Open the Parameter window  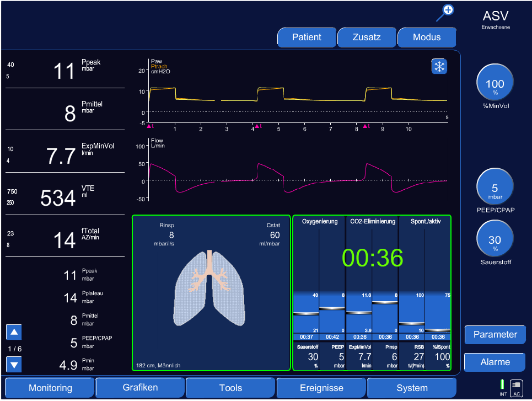495,334
